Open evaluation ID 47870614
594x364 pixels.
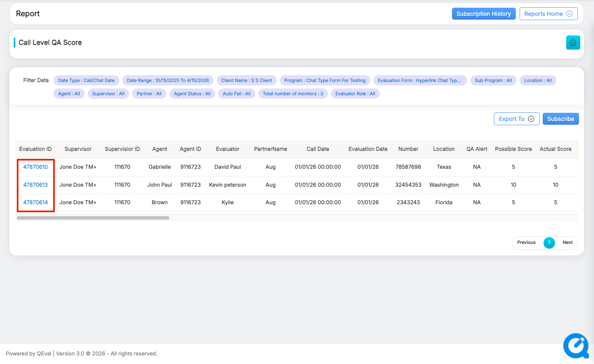[x=35, y=203]
